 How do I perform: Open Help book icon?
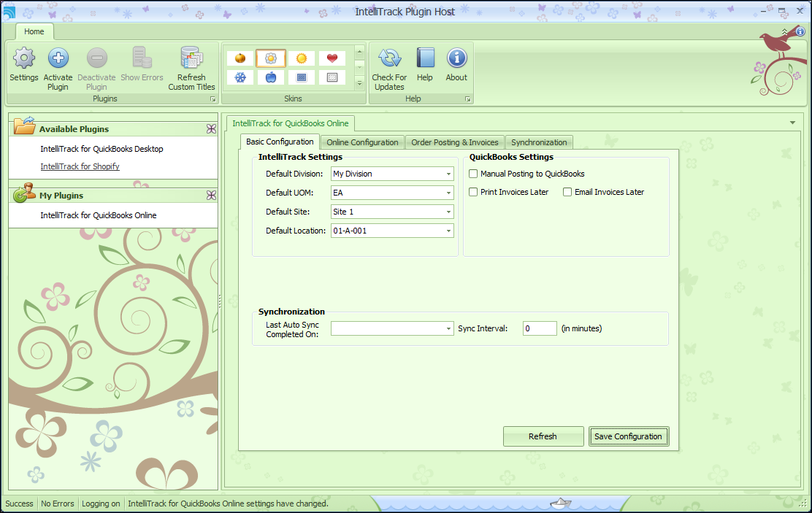tap(425, 58)
